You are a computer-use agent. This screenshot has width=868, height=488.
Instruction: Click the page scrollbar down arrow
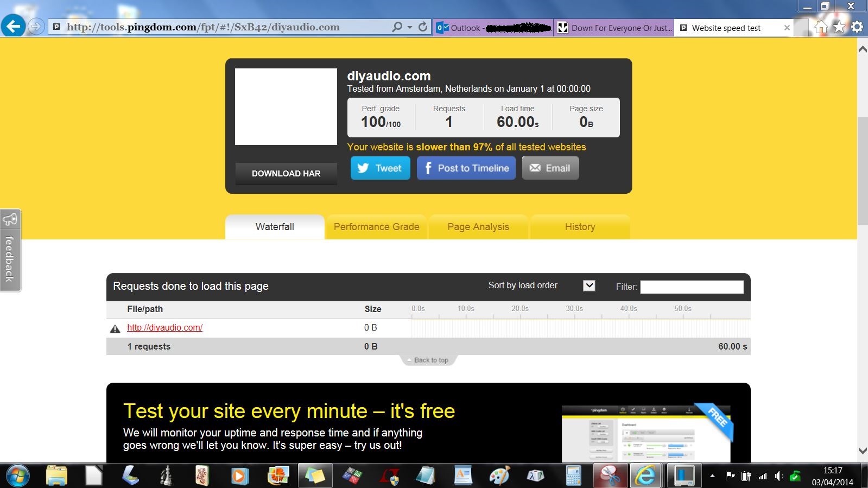pos(862,451)
